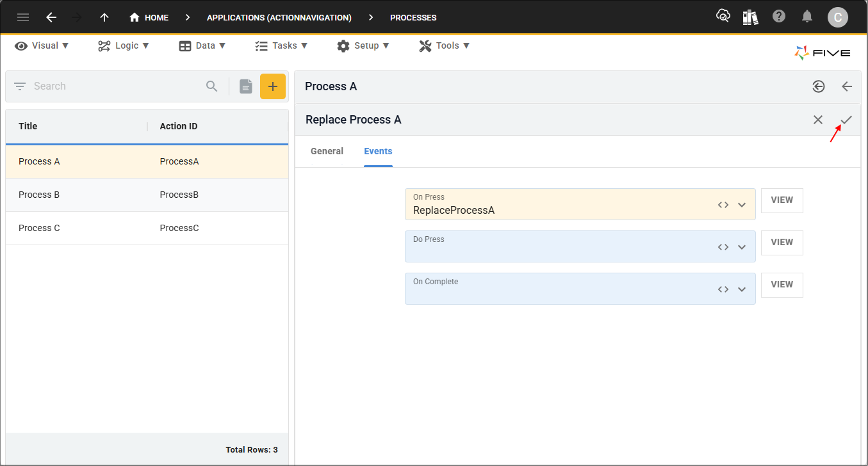Click the user avatar C icon
This screenshot has height=466, width=868.
(837, 17)
